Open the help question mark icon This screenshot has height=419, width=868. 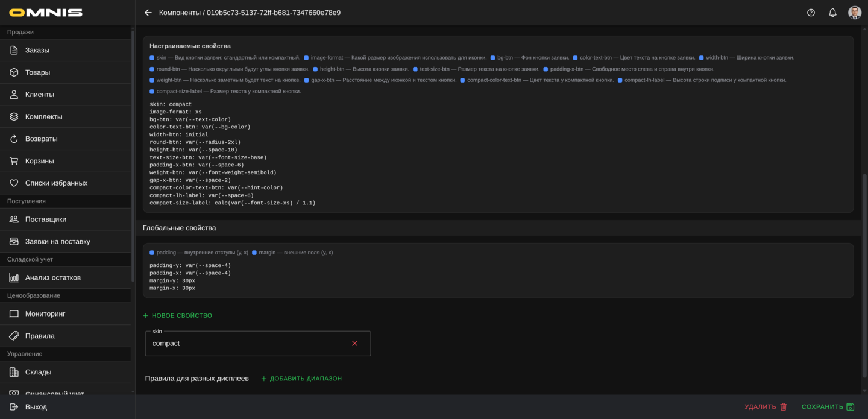point(811,13)
